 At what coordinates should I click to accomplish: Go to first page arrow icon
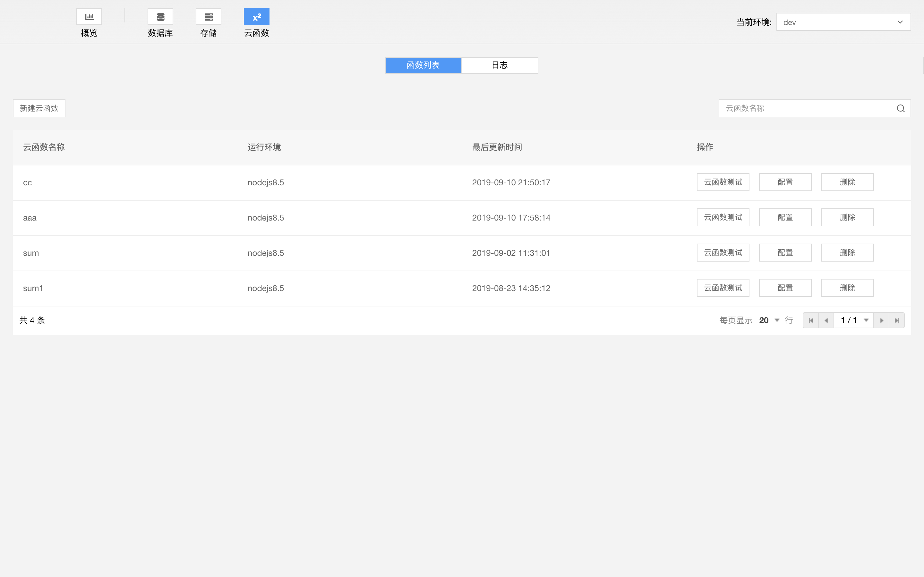click(x=811, y=321)
